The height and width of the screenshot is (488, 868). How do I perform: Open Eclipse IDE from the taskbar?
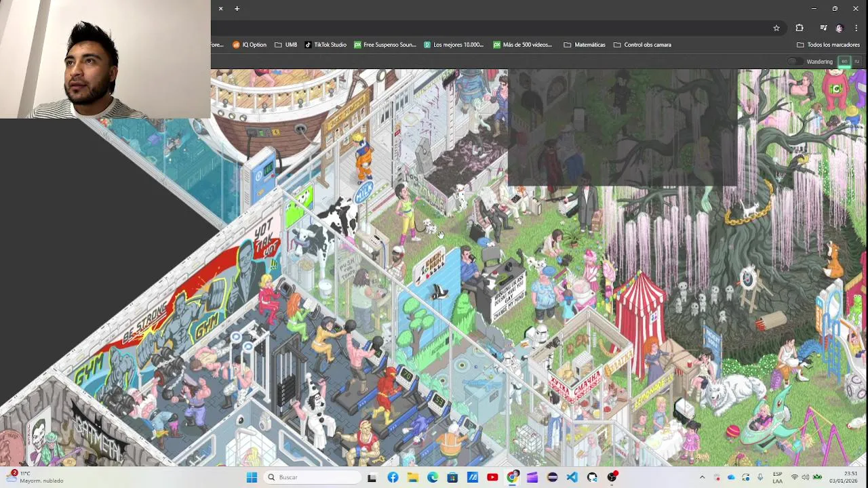[x=552, y=477]
